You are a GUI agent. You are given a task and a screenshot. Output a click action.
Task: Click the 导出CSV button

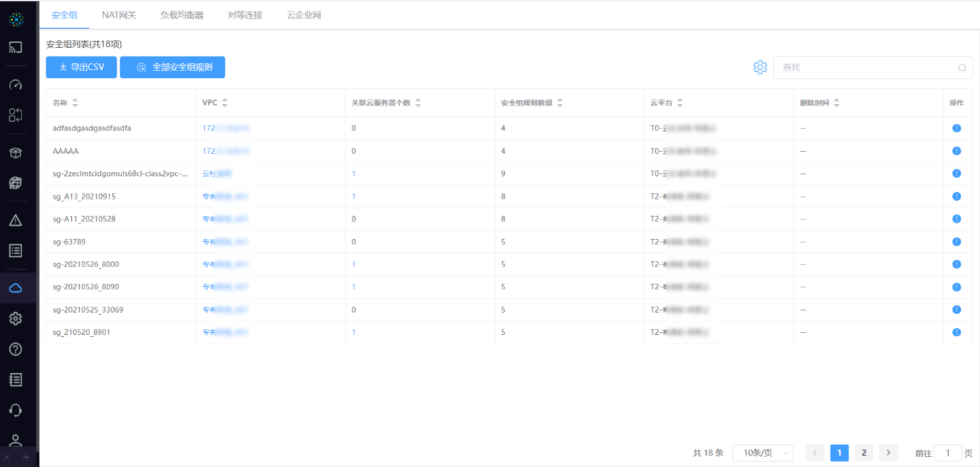coord(81,67)
